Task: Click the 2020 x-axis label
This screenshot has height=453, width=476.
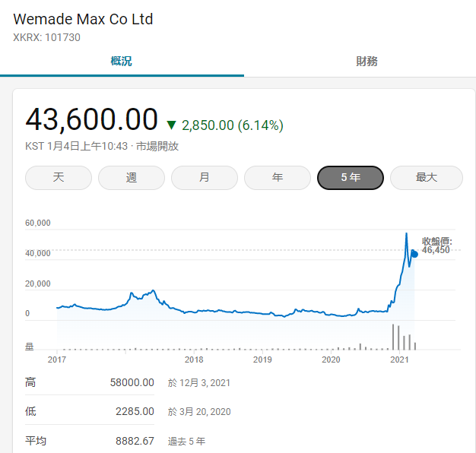Action: [x=331, y=360]
